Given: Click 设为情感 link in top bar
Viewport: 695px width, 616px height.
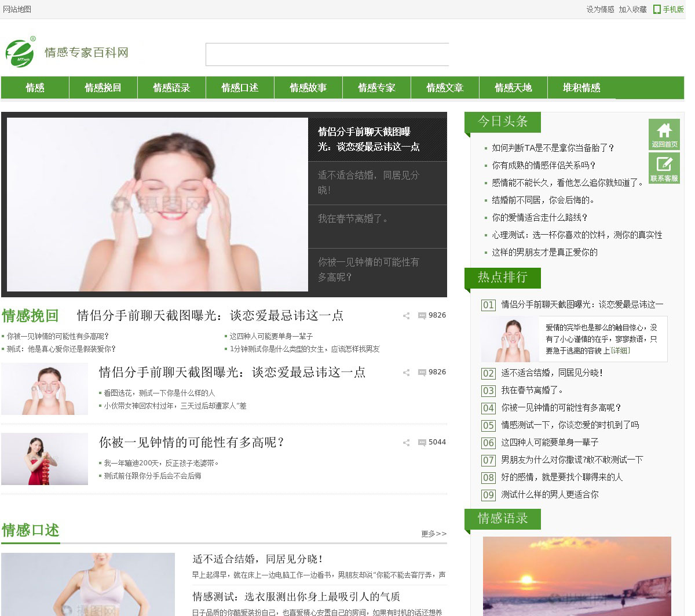Looking at the screenshot, I should pos(601,9).
